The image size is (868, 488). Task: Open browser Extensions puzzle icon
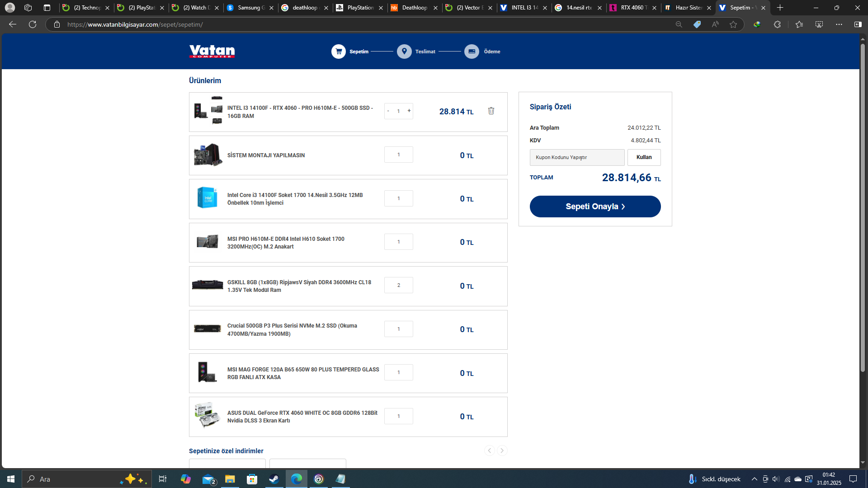pos(777,24)
